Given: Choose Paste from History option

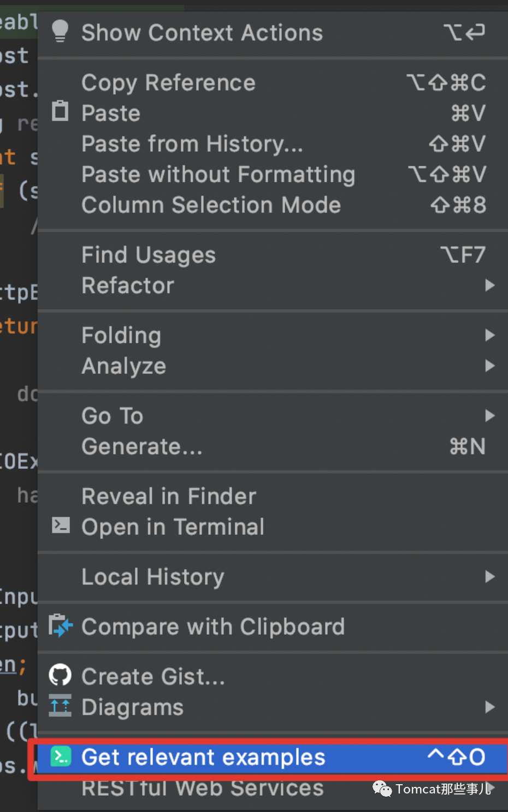Looking at the screenshot, I should click(x=192, y=144).
